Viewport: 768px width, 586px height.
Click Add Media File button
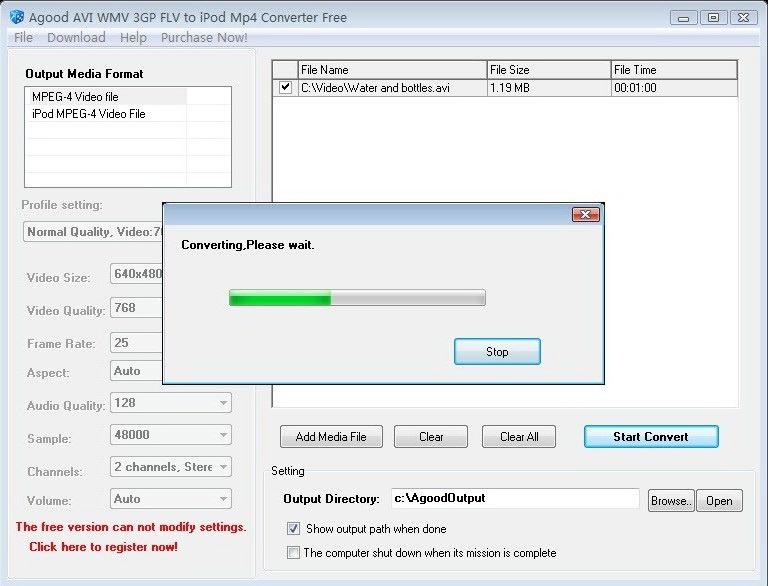[x=331, y=437]
